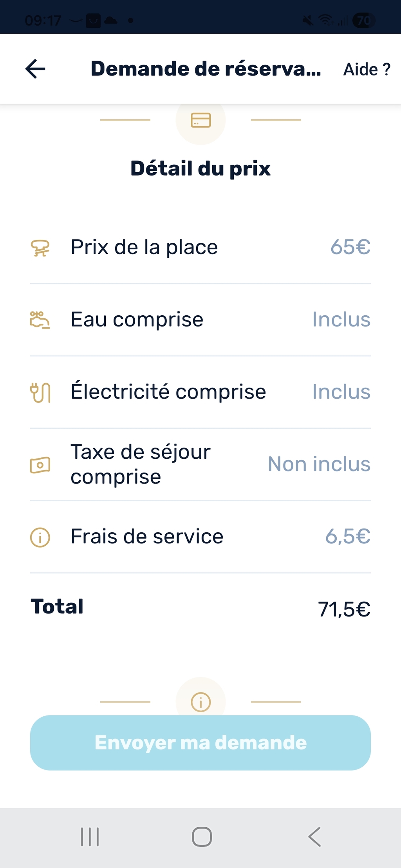Image resolution: width=401 pixels, height=868 pixels.
Task: Tap the Non inclus tax status
Action: pyautogui.click(x=319, y=464)
